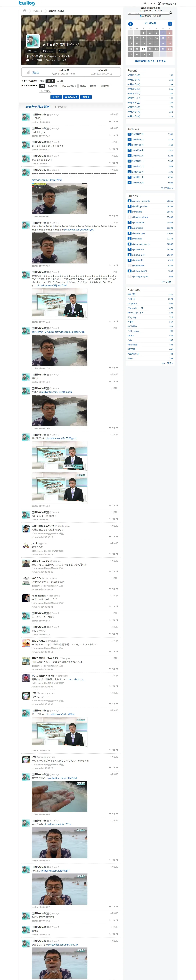The image size is (196, 980).
Task: Click the list icon beside 2023年12月
Action: (129, 172)
